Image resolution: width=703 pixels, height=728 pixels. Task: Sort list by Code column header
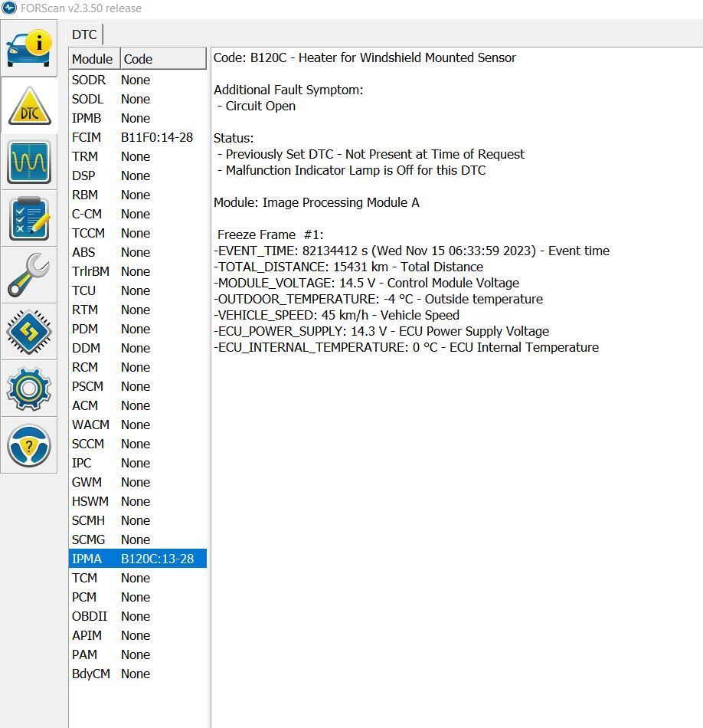point(162,59)
